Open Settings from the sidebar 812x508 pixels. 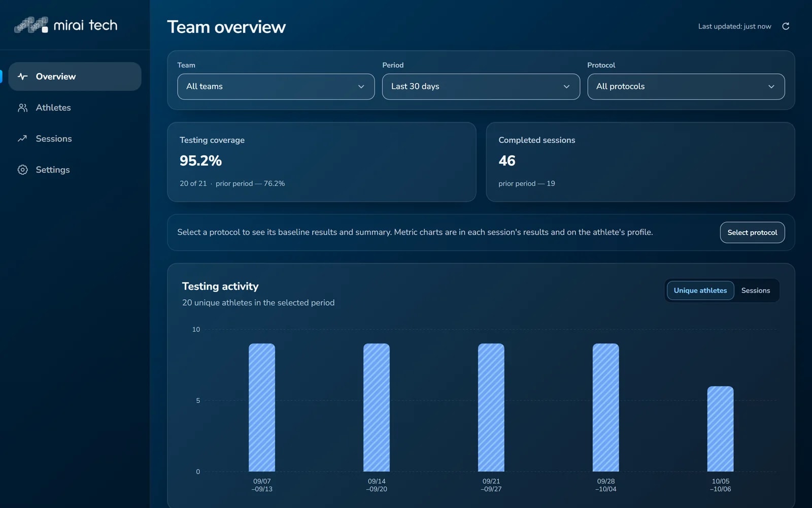pyautogui.click(x=75, y=170)
